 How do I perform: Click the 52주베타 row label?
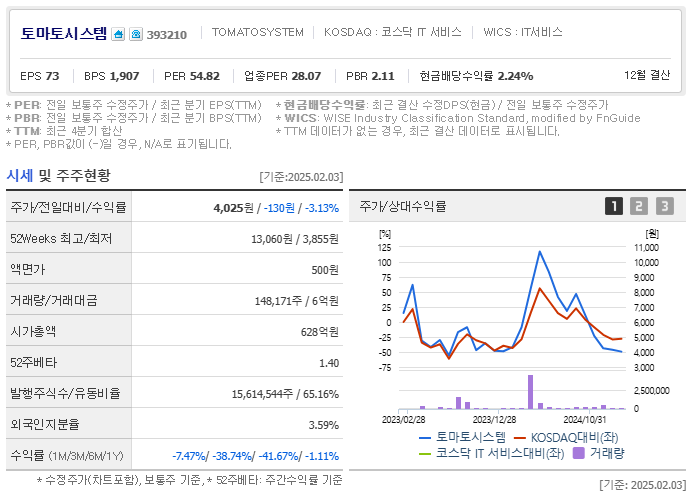pyautogui.click(x=33, y=362)
